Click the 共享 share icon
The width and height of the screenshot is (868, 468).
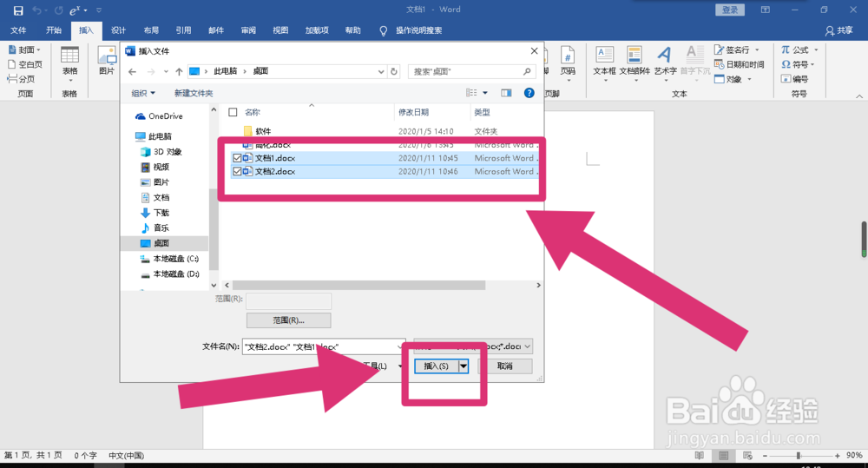(x=838, y=30)
